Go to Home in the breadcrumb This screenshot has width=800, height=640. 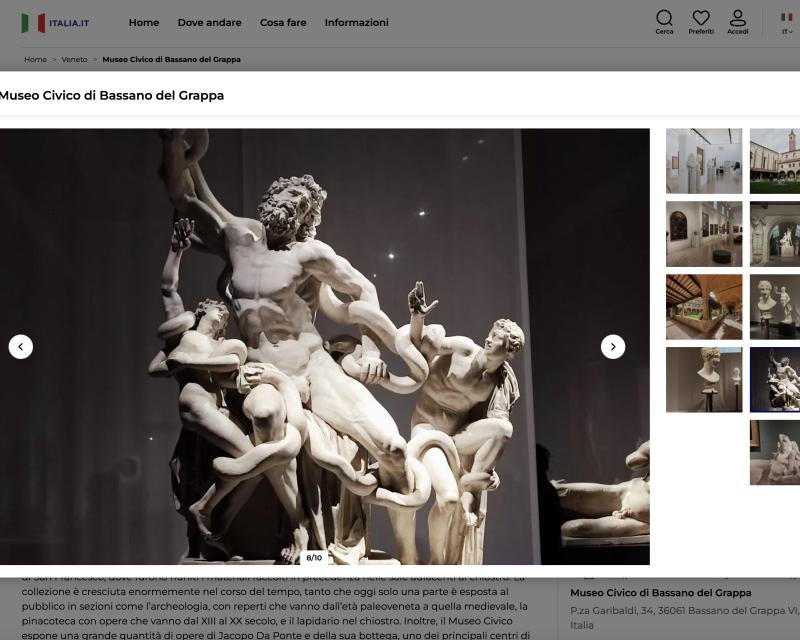tap(35, 59)
